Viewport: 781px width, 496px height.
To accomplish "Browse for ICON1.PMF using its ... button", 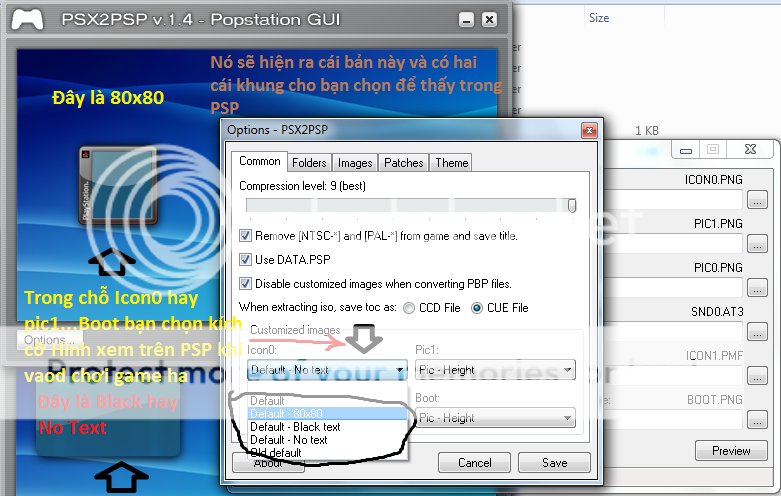I will (757, 375).
